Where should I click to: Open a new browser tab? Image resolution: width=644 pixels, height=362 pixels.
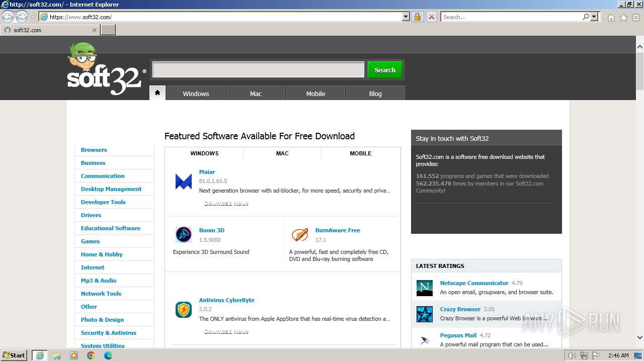point(108,30)
